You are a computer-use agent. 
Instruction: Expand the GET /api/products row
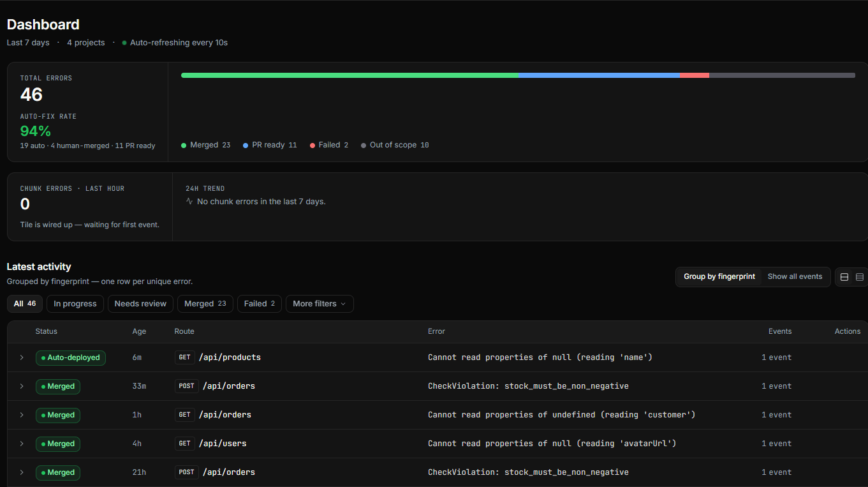click(22, 357)
